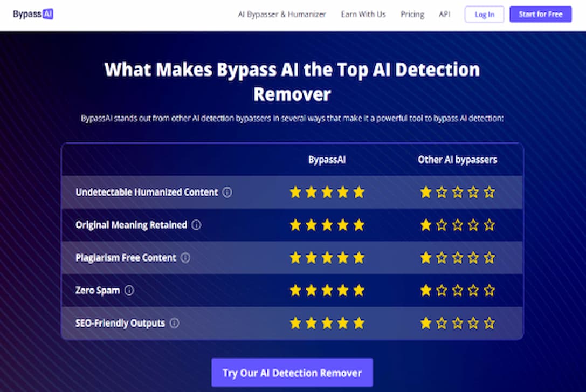Click the Log In button

(484, 14)
